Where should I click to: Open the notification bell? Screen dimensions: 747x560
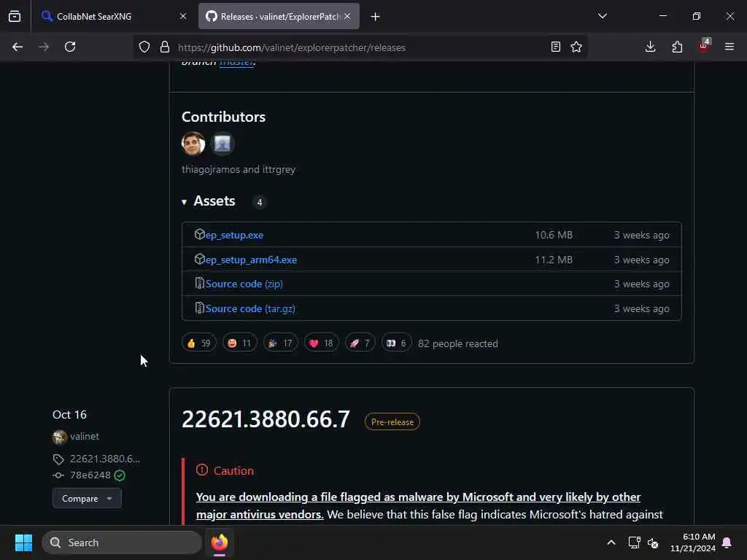pyautogui.click(x=727, y=542)
